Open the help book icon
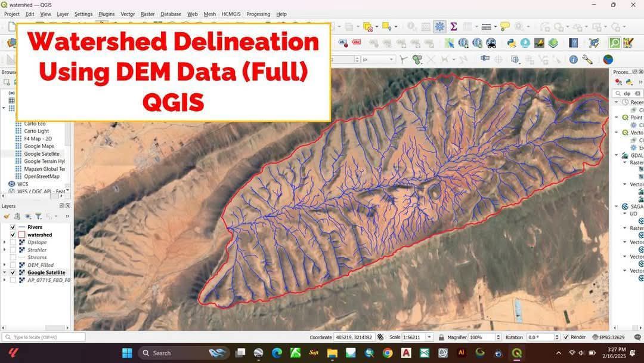Screen dimensions: 644x363 (574, 43)
